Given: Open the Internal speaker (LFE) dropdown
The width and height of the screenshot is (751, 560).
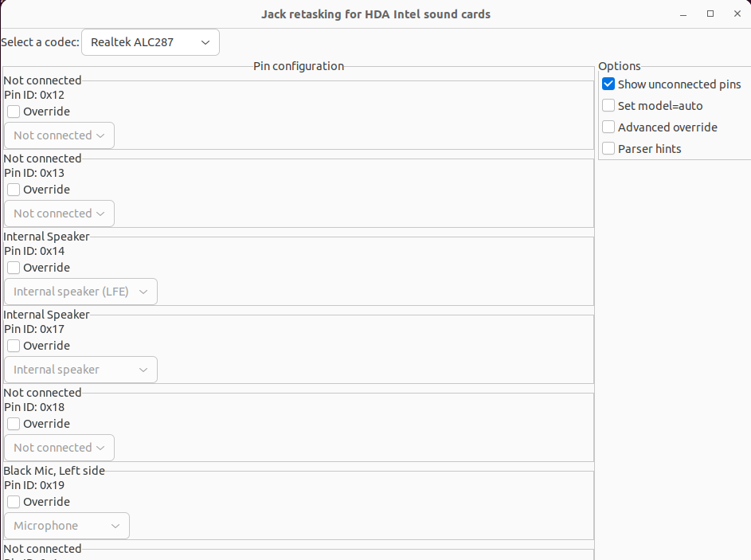Looking at the screenshot, I should point(80,292).
